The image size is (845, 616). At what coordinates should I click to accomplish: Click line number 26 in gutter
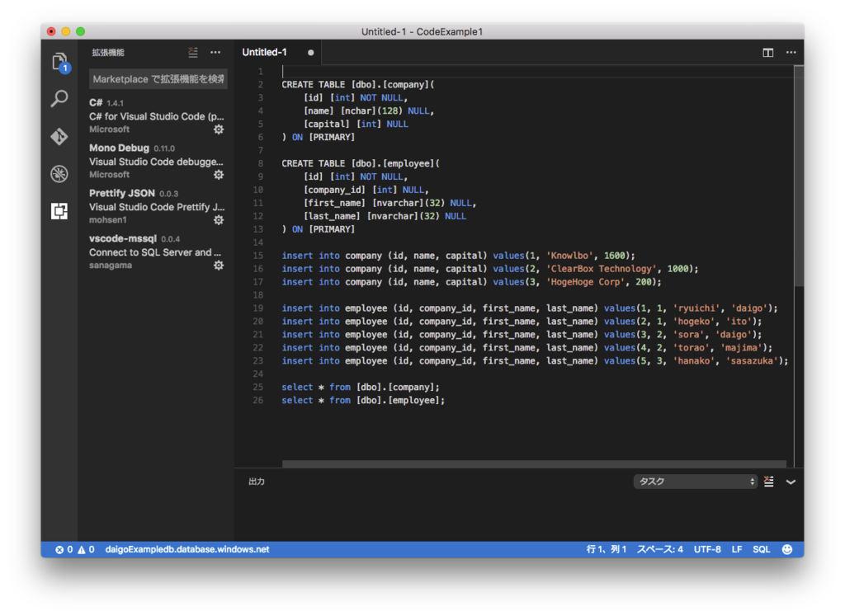(258, 401)
